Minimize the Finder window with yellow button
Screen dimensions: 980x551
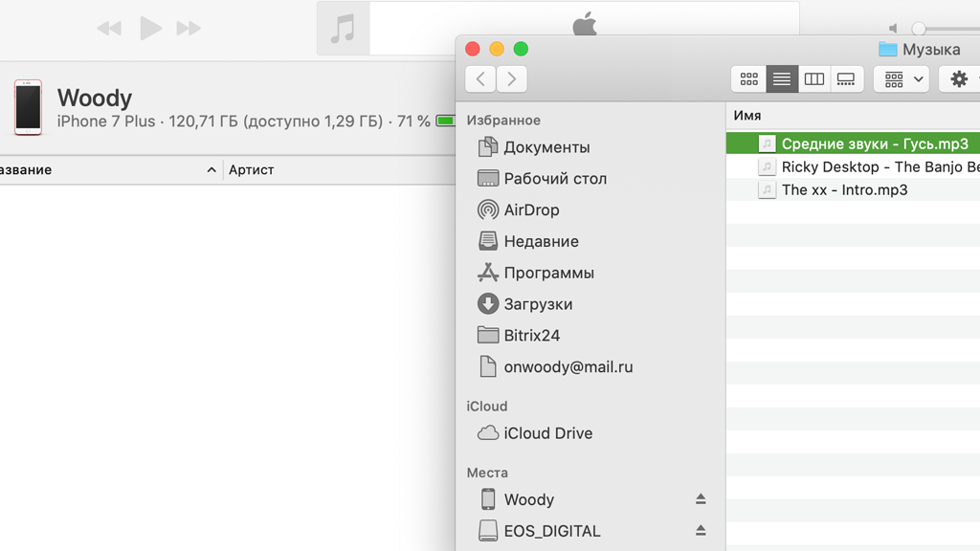tap(497, 49)
